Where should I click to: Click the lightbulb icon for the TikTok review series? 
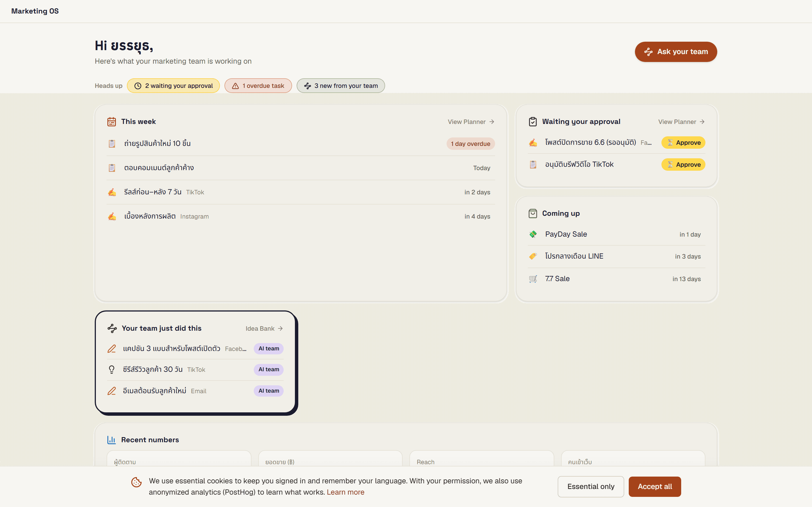point(112,370)
